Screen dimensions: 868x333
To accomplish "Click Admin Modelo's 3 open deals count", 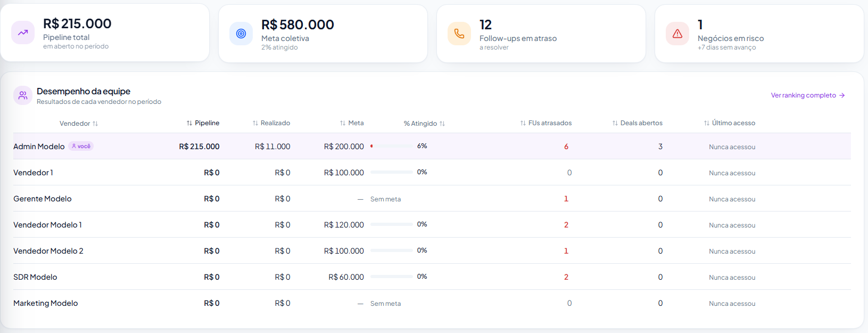I will [x=660, y=147].
